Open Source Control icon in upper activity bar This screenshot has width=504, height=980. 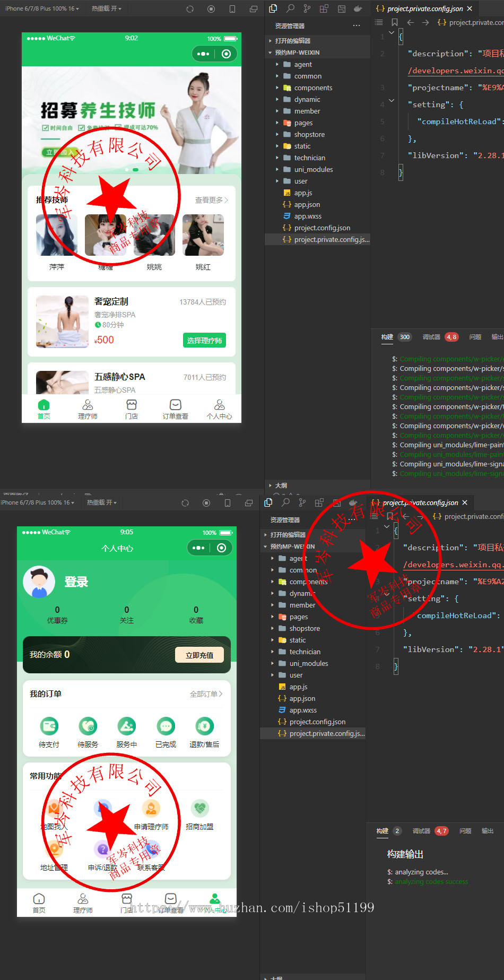click(x=307, y=8)
